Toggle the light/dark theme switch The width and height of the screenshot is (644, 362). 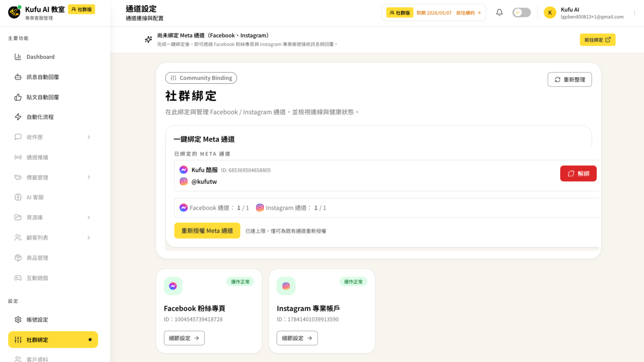click(522, 12)
